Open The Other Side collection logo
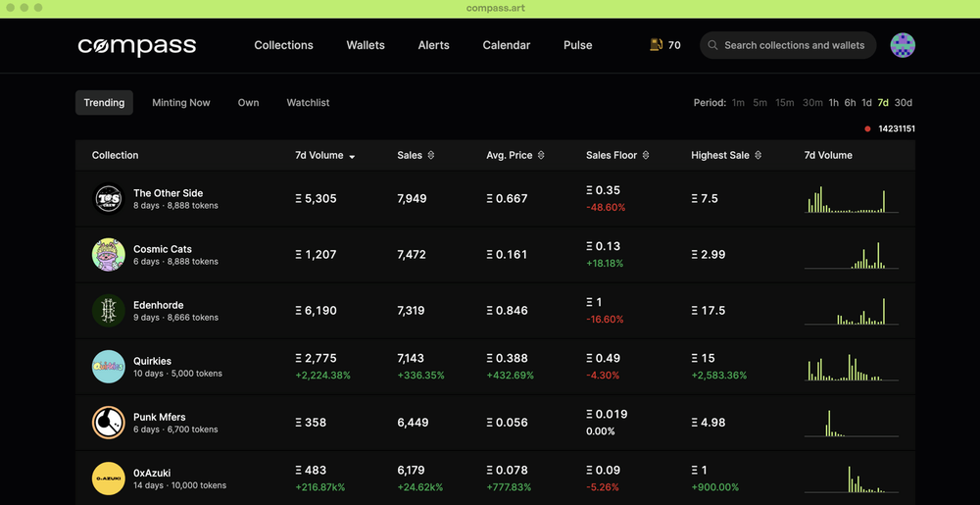 (x=108, y=198)
